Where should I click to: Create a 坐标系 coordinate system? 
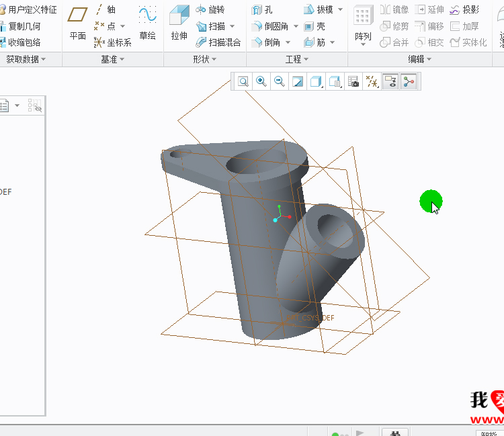click(x=112, y=42)
